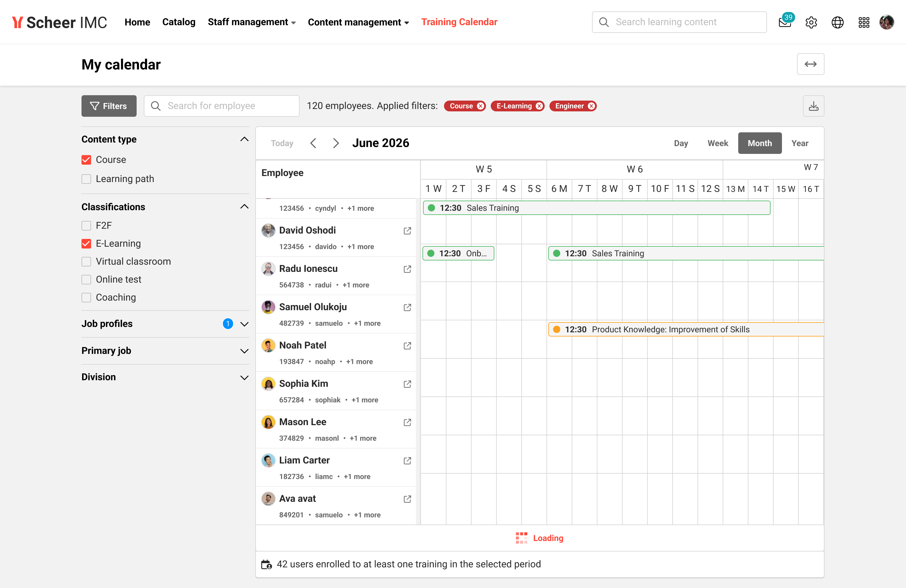This screenshot has height=588, width=906.
Task: Open the apps grid launcher icon
Action: click(864, 22)
